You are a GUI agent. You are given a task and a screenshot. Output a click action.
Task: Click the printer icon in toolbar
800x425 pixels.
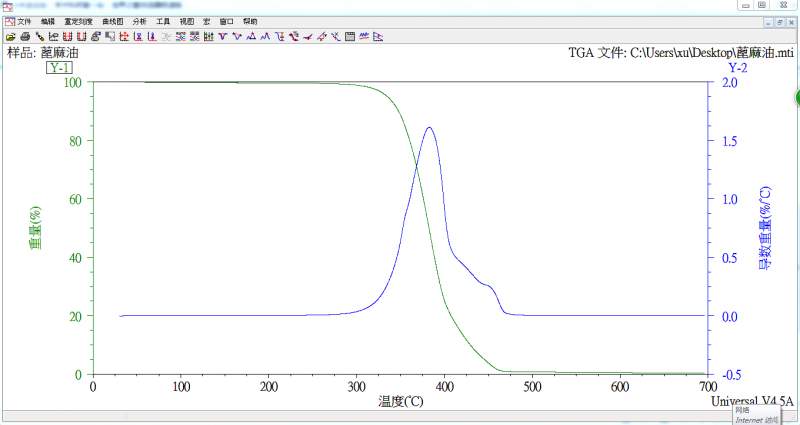24,37
